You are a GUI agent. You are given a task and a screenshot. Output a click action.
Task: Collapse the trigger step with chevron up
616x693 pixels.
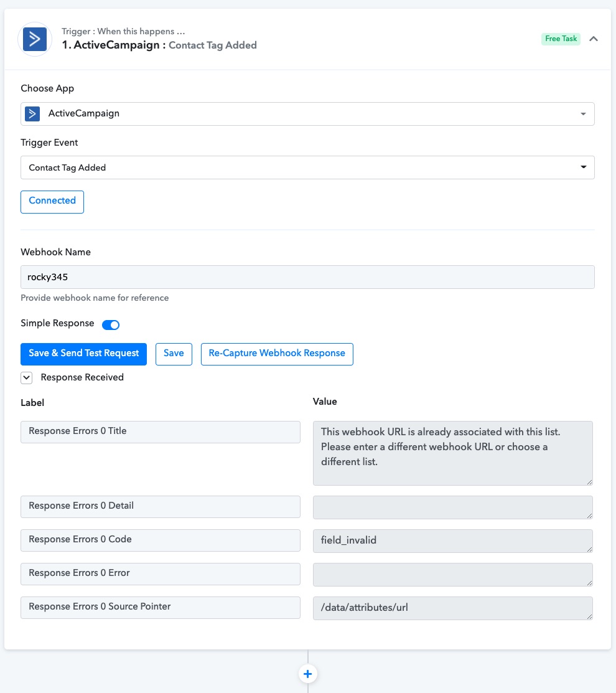point(594,39)
